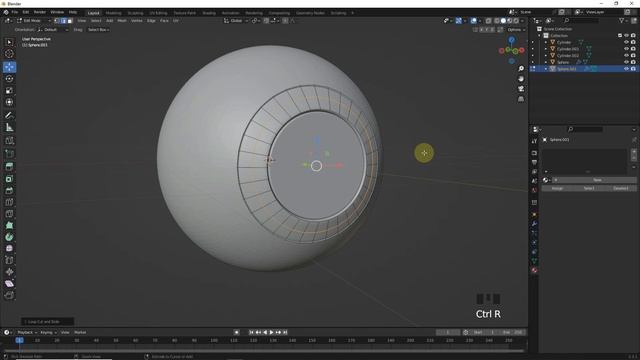Toggle eye icon for Sphere row

(x=627, y=62)
